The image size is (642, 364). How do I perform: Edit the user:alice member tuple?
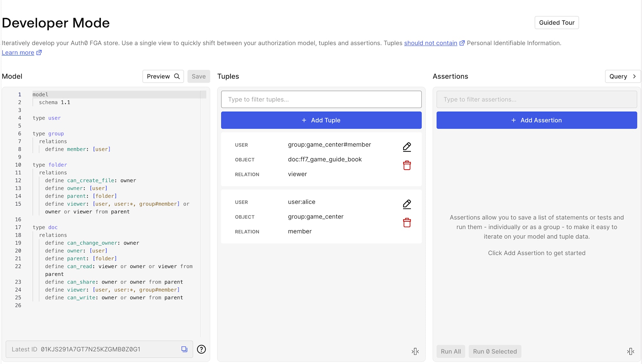[x=407, y=204]
